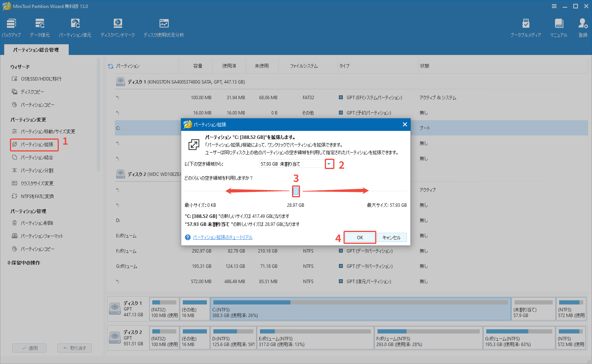
Task: Open the hamburger menu in title bar
Action: [x=554, y=6]
